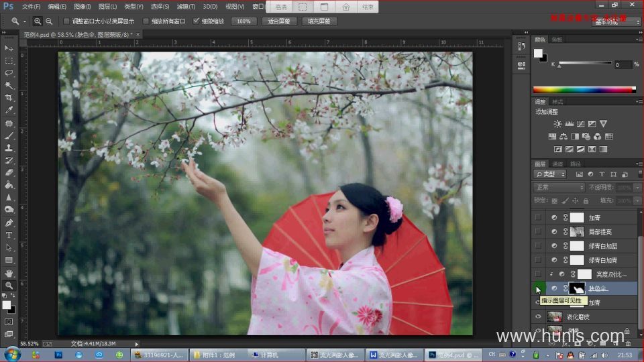The image size is (644, 362).
Task: Add a Vibrance adjustment (triangle icon)
Action: coord(603,123)
